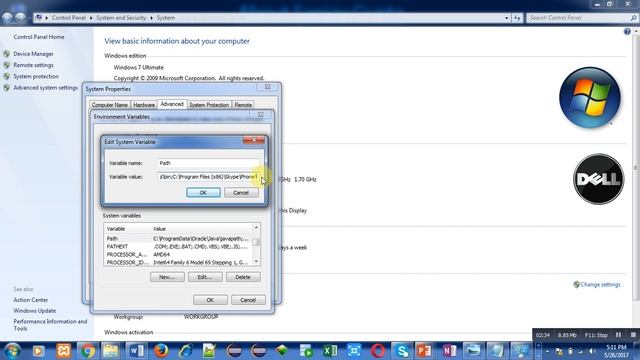Open Google Chrome from the taskbar
640x360 pixels.
pos(87,351)
